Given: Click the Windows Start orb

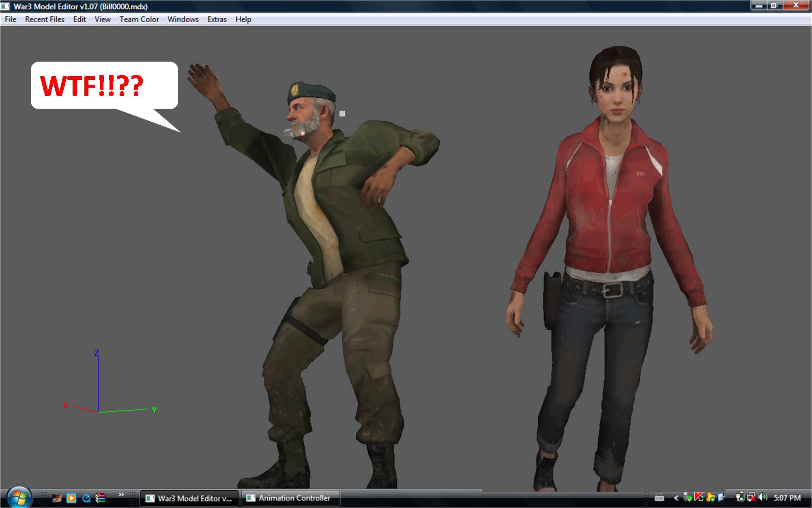Looking at the screenshot, I should [x=19, y=497].
